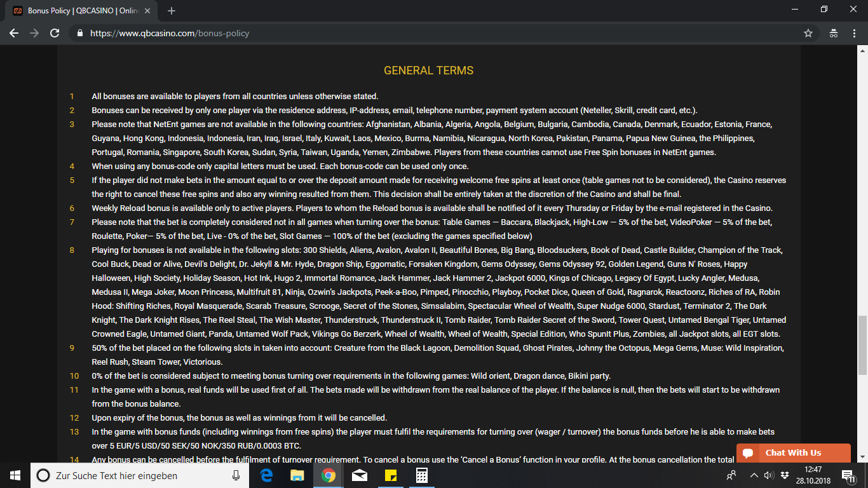The image size is (868, 488).
Task: Open a new browser tab
Action: point(172,11)
